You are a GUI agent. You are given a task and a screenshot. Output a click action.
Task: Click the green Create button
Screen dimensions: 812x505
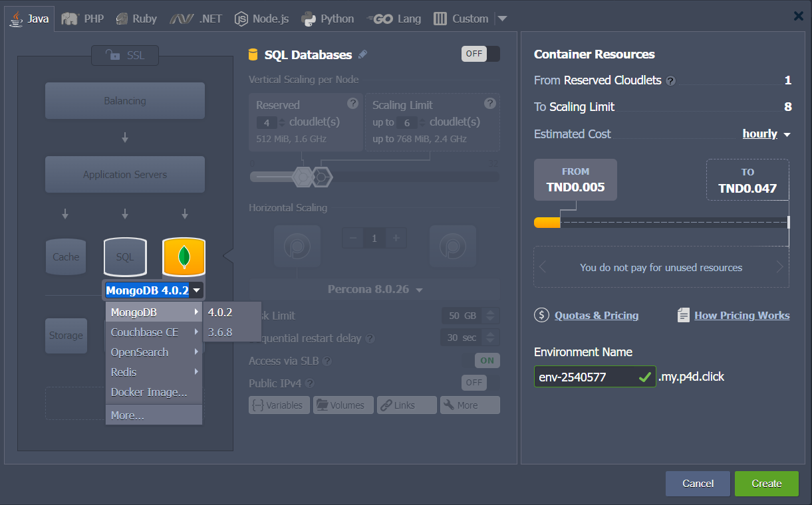tap(767, 484)
